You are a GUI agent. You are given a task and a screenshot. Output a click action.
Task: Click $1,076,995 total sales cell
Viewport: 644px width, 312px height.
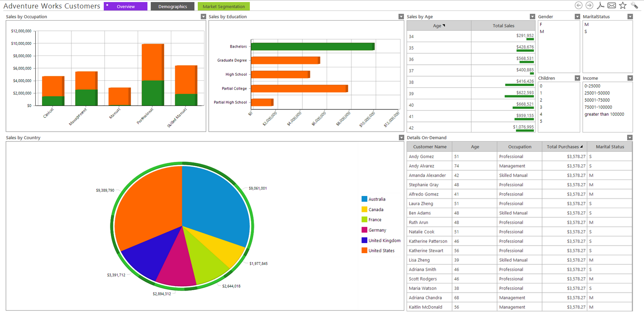click(x=503, y=127)
